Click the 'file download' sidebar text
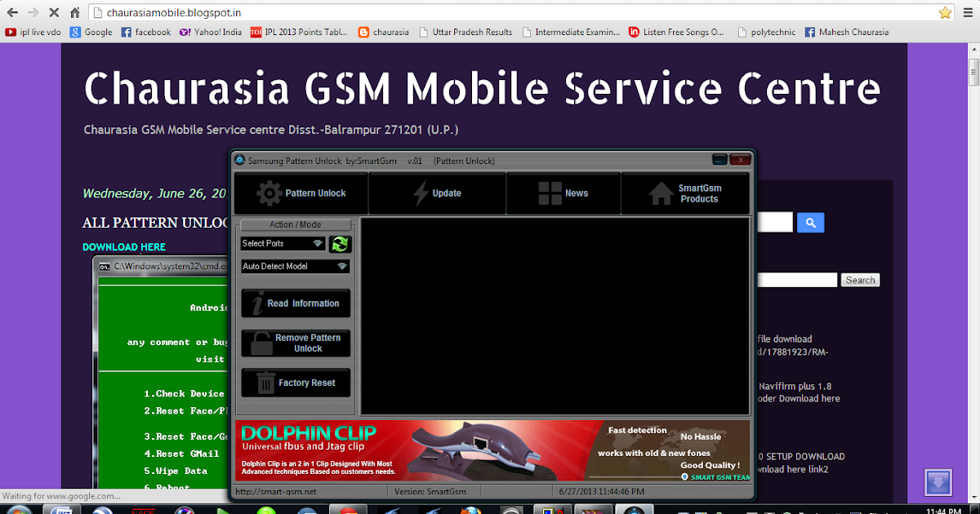 coord(785,339)
